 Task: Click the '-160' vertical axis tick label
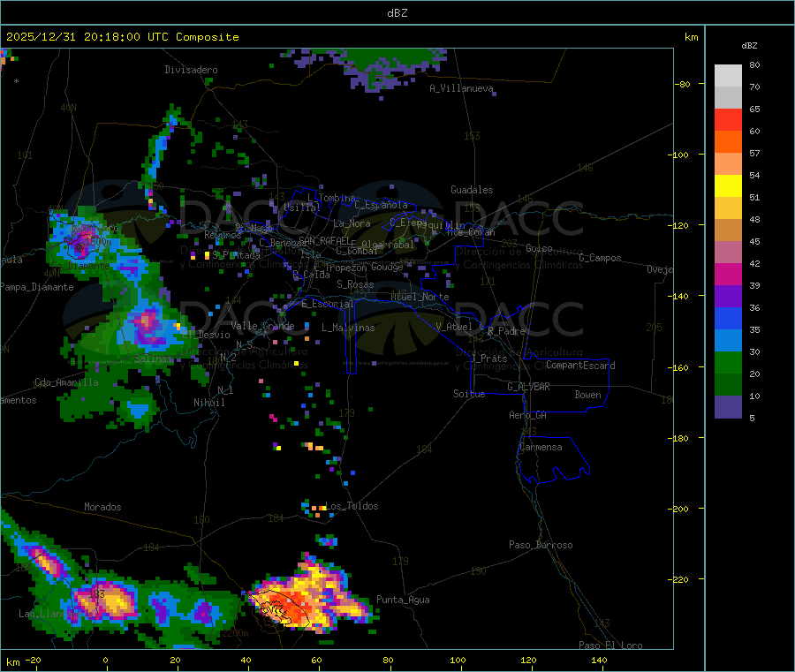coord(680,367)
